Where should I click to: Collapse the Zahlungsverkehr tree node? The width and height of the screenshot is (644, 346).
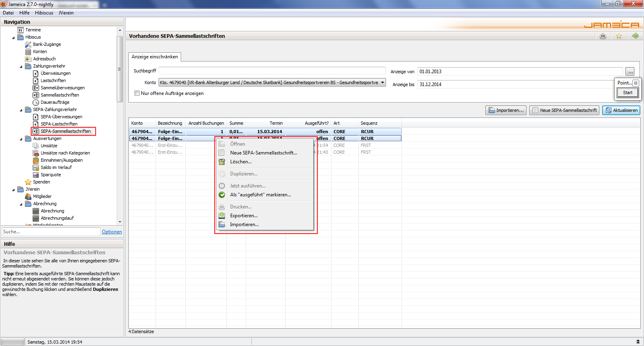click(x=21, y=67)
